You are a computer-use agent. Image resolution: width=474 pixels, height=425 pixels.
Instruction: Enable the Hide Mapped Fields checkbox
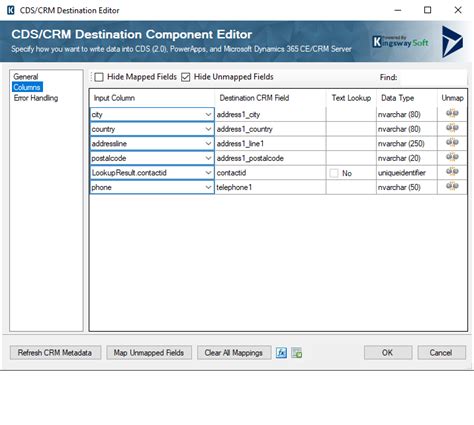point(99,77)
